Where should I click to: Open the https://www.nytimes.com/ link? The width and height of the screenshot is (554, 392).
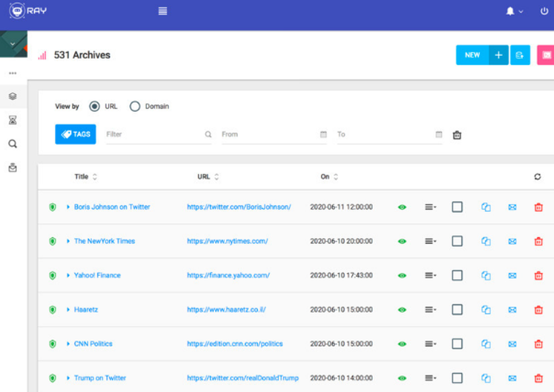(x=227, y=241)
